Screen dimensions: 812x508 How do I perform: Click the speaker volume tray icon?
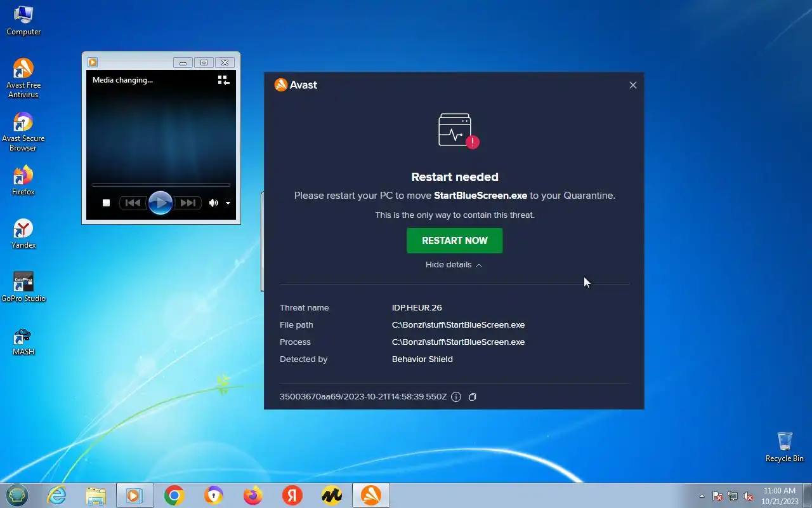748,497
